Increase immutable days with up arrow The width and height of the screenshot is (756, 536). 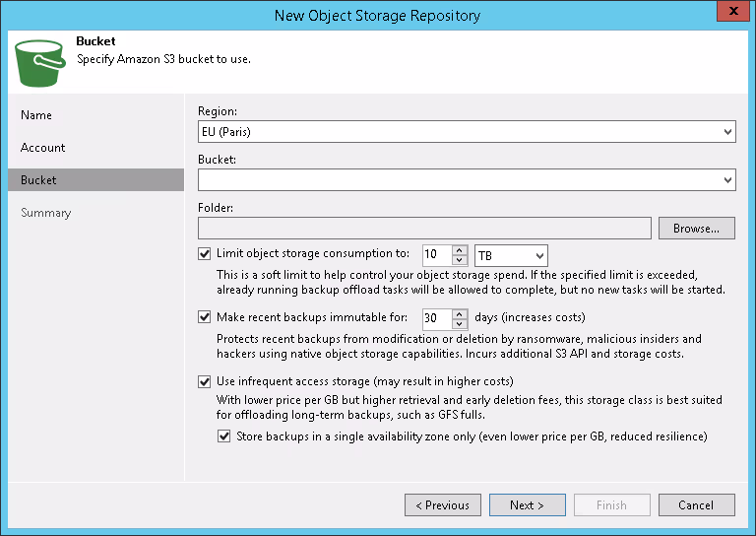(460, 312)
